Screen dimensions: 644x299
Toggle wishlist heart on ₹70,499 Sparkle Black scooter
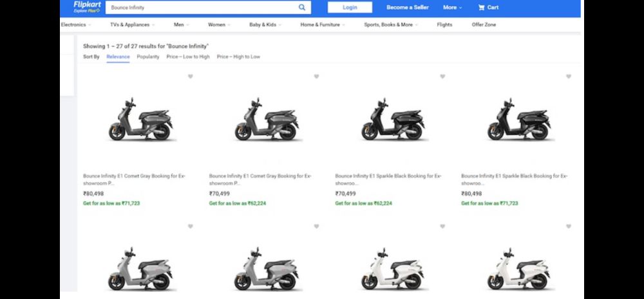[442, 77]
